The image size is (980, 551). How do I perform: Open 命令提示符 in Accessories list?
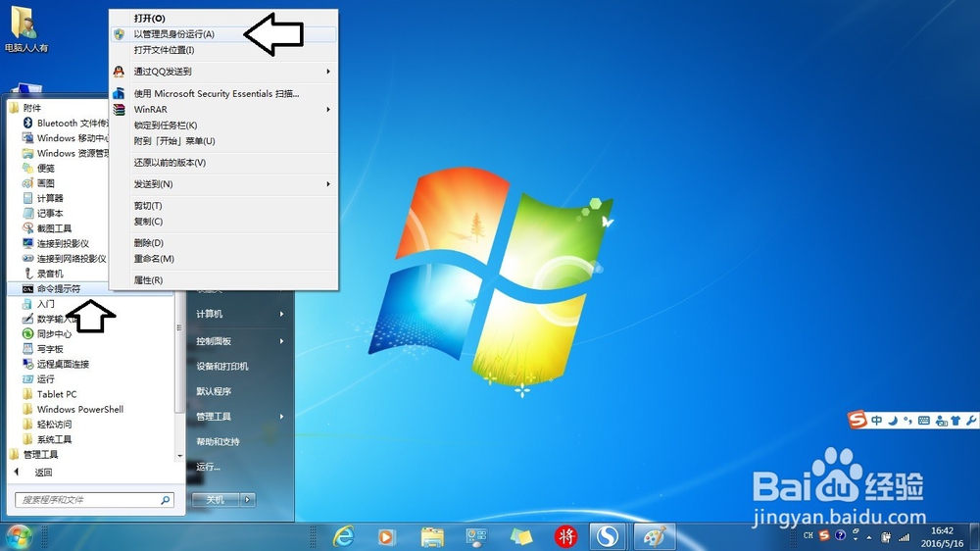[x=60, y=289]
